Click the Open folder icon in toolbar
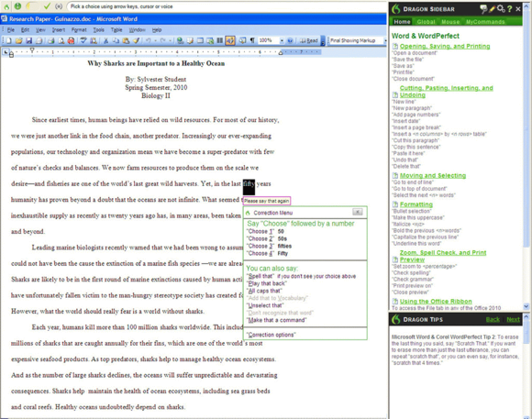 [x=18, y=40]
